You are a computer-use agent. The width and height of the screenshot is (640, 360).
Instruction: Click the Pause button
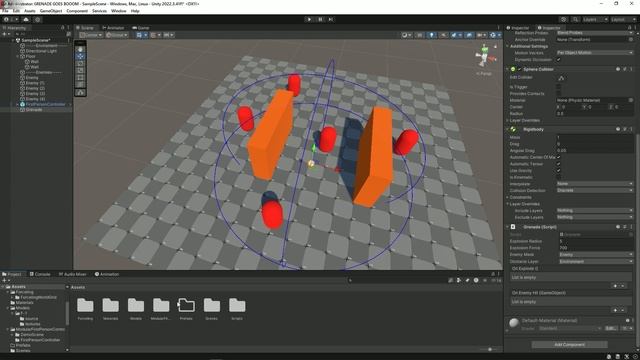320,19
